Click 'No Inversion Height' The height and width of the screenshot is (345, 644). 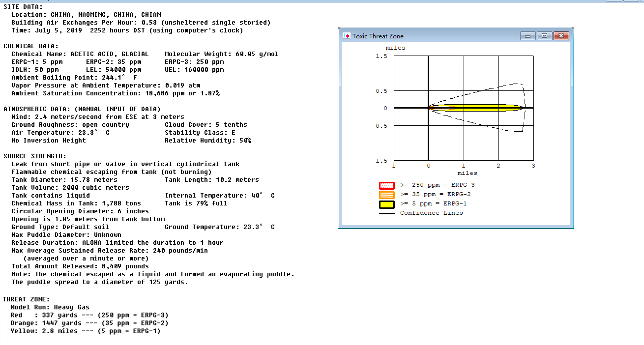point(49,141)
